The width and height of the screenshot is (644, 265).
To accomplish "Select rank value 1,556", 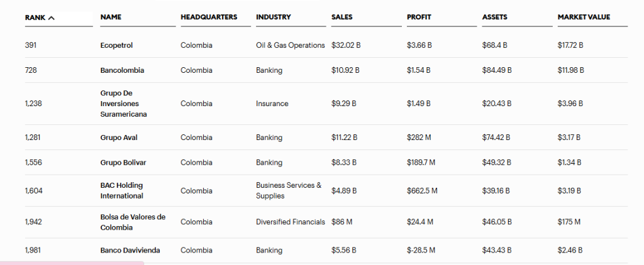I will tap(33, 163).
